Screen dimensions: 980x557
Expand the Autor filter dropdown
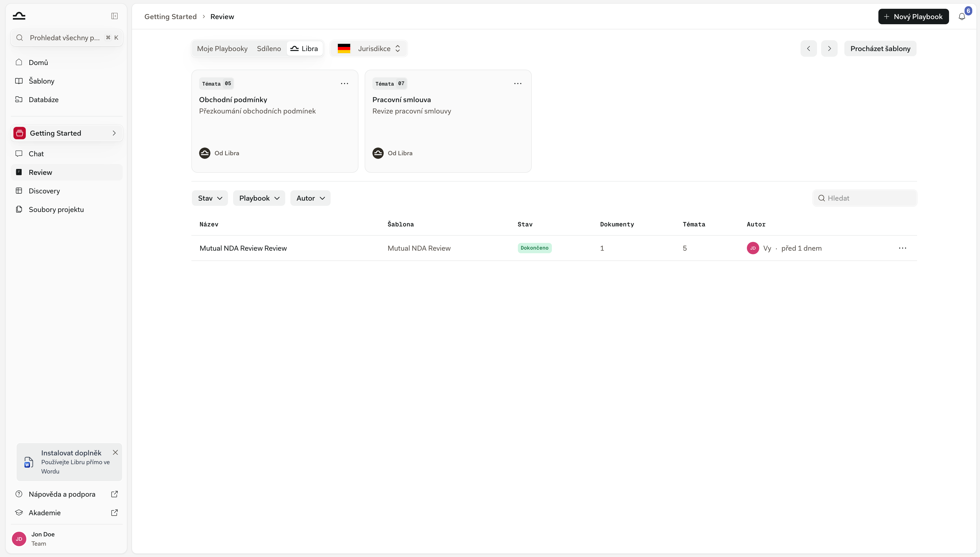pyautogui.click(x=310, y=198)
